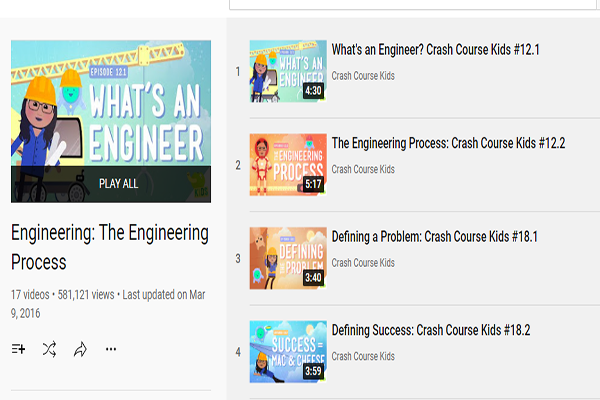The height and width of the screenshot is (400, 600).
Task: Open the first video thumbnail with 4:30 duration
Action: point(287,72)
